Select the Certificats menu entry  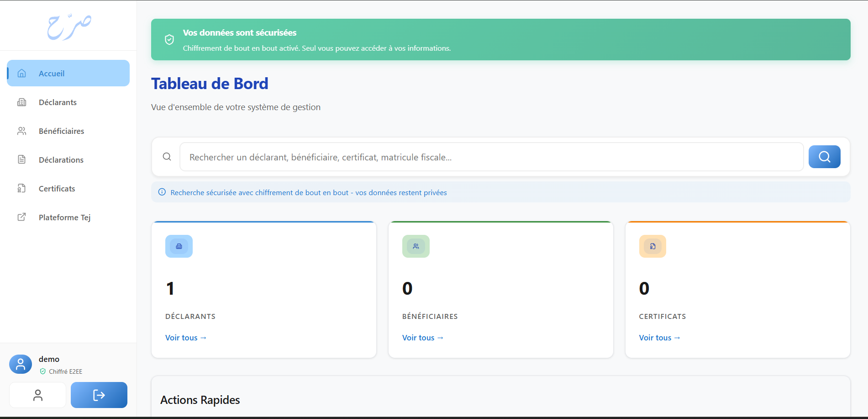click(x=68, y=188)
